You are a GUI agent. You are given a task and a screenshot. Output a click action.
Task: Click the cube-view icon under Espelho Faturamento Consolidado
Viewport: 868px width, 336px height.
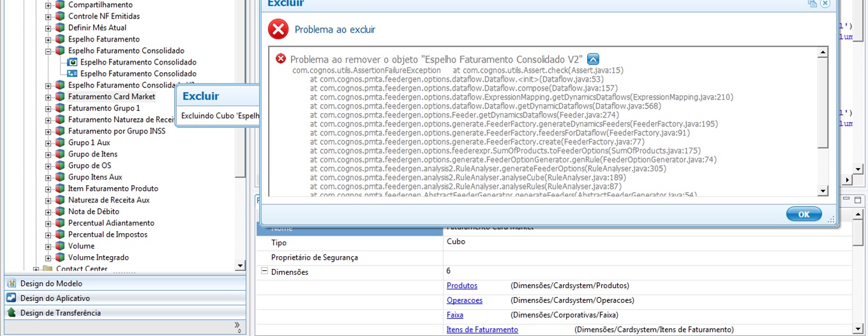click(72, 62)
